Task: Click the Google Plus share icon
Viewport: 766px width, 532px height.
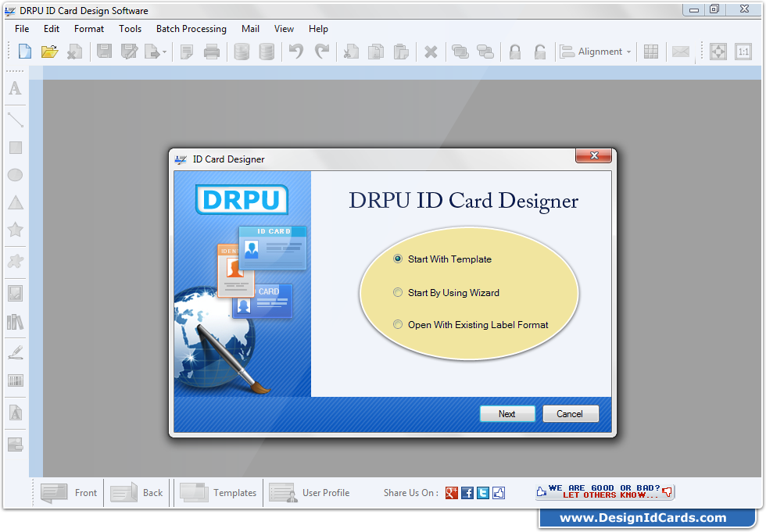Action: tap(452, 493)
